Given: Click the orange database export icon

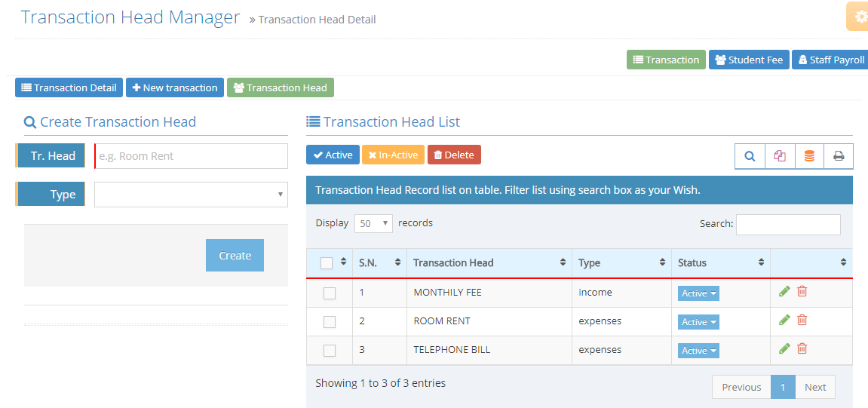Looking at the screenshot, I should point(809,156).
